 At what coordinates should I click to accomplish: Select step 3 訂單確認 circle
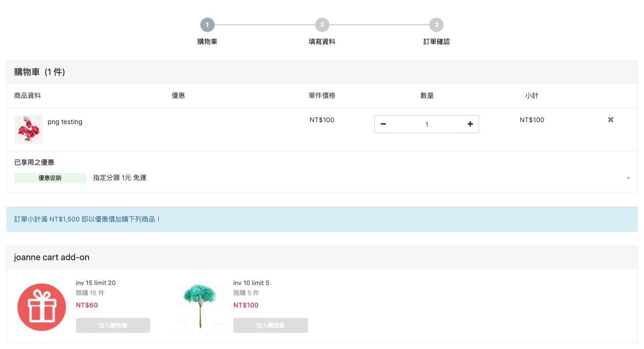click(437, 25)
